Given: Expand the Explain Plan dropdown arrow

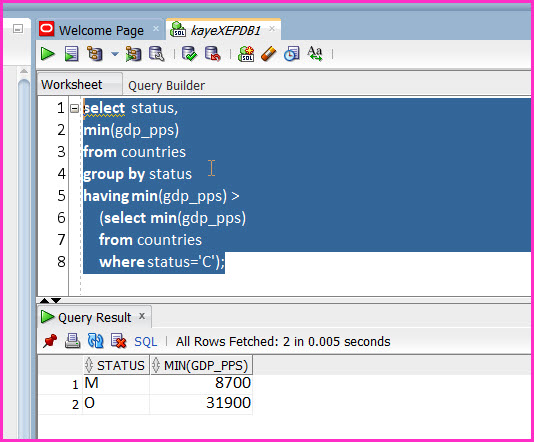Looking at the screenshot, I should [x=115, y=54].
